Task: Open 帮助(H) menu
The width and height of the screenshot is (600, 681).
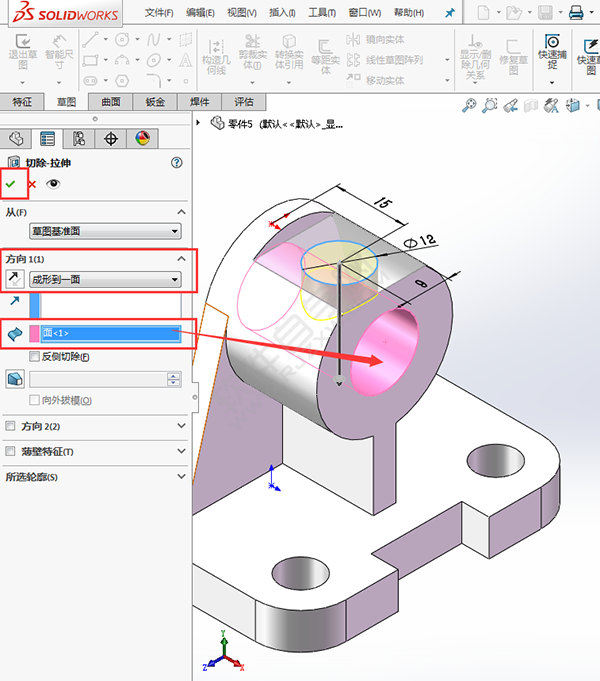Action: (409, 13)
